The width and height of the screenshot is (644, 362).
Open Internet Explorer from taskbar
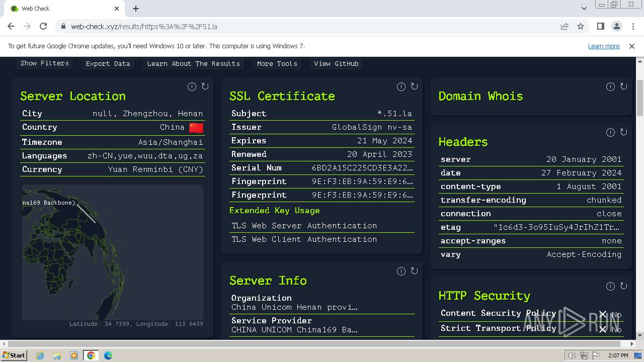[40, 355]
